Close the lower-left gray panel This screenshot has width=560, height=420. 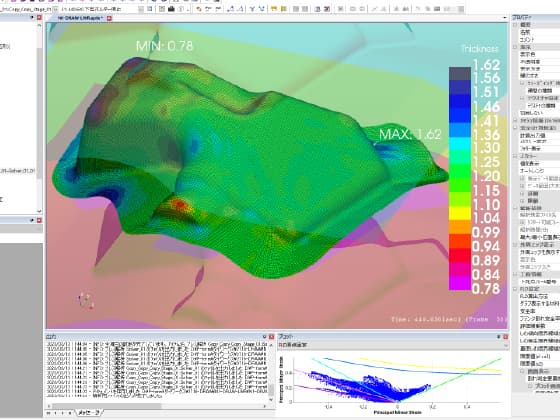coord(39,220)
